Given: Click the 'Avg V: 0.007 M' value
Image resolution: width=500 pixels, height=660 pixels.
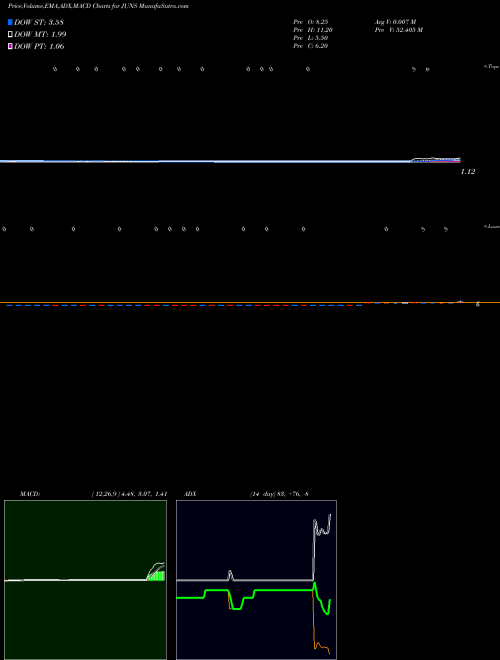Looking at the screenshot, I should click(396, 21).
